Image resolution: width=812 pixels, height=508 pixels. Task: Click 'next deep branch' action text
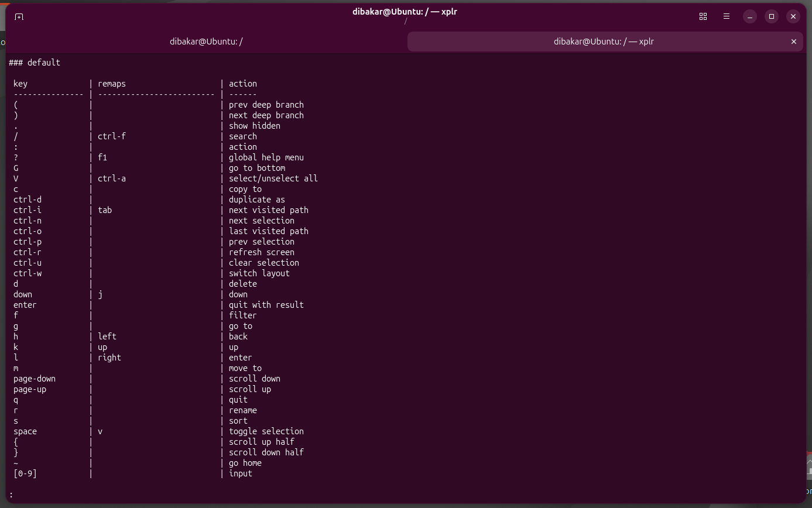tap(266, 115)
